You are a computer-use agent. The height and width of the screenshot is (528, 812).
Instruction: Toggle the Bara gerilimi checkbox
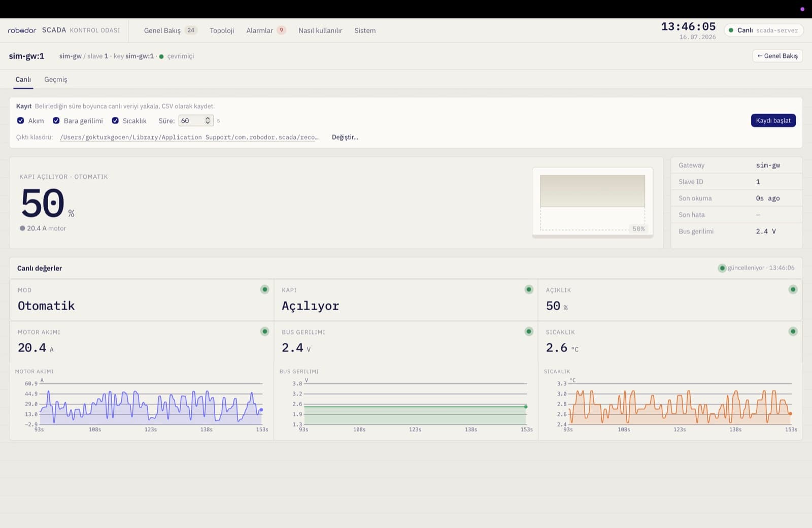[x=56, y=121]
